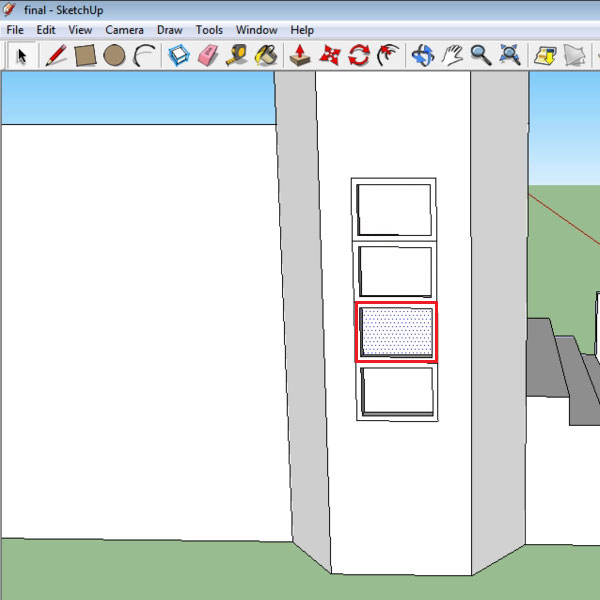The image size is (600, 600).
Task: Select the arrow Select tool
Action: [x=22, y=55]
